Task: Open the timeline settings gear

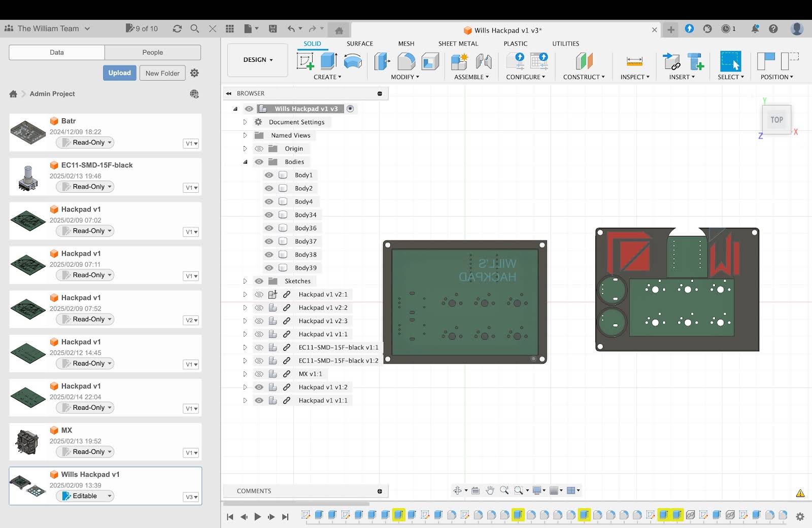Action: [800, 516]
